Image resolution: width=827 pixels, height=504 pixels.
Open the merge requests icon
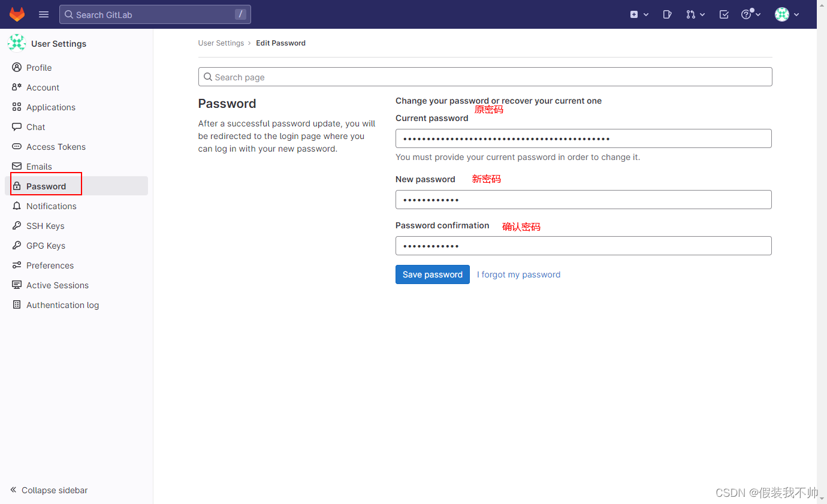[690, 14]
